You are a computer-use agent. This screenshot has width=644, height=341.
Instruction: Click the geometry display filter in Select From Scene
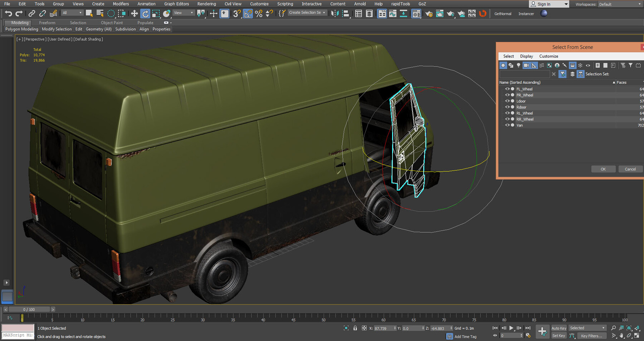tap(503, 65)
